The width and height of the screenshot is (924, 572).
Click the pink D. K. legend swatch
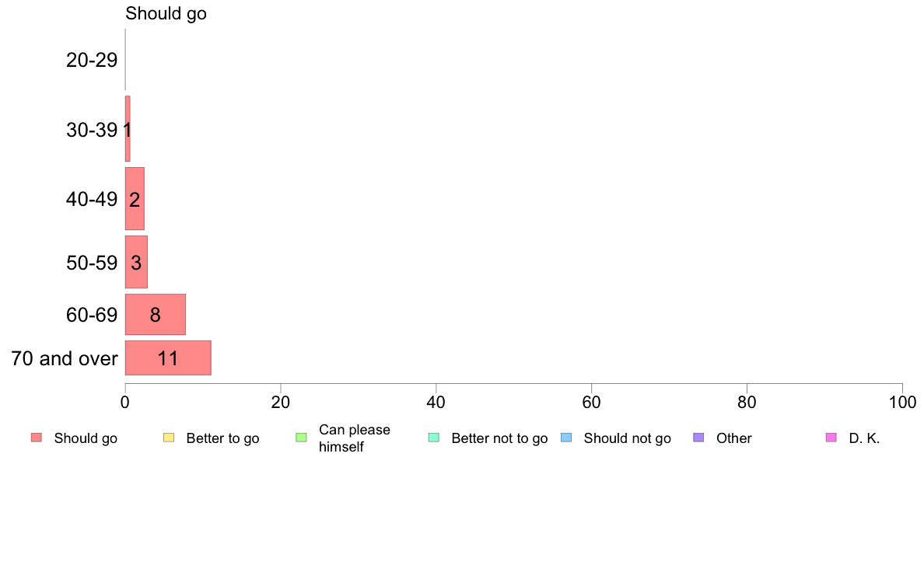coord(831,438)
